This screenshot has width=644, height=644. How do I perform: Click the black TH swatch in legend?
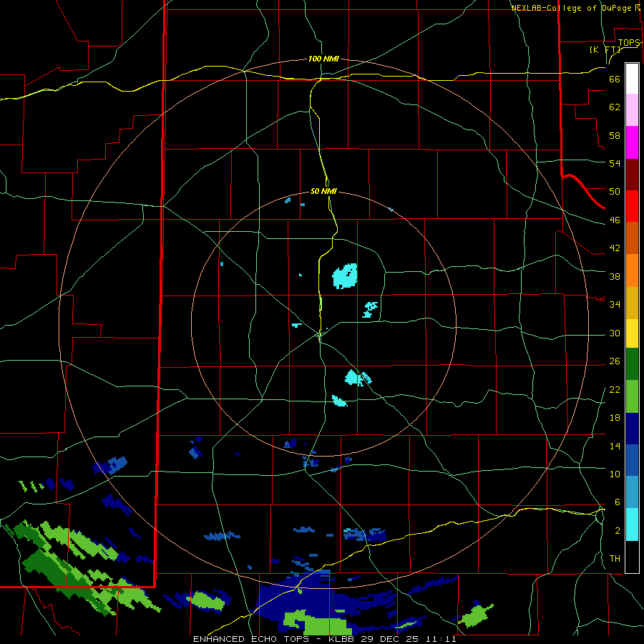point(632,557)
